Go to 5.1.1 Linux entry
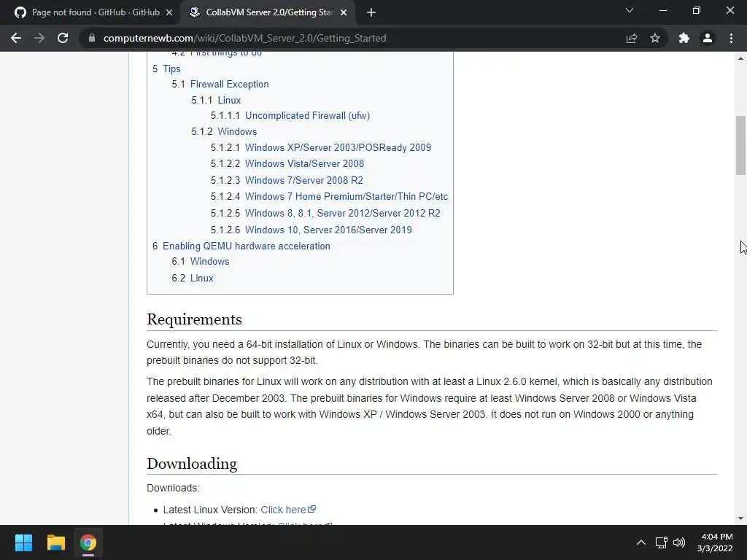The image size is (747, 560). 229,101
